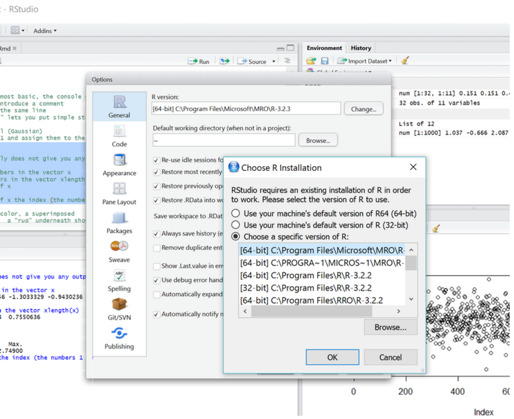The height and width of the screenshot is (419, 514).
Task: Click the default working directory field
Action: tap(224, 140)
